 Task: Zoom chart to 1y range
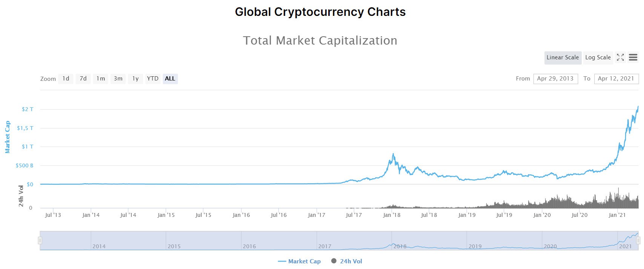(x=135, y=79)
